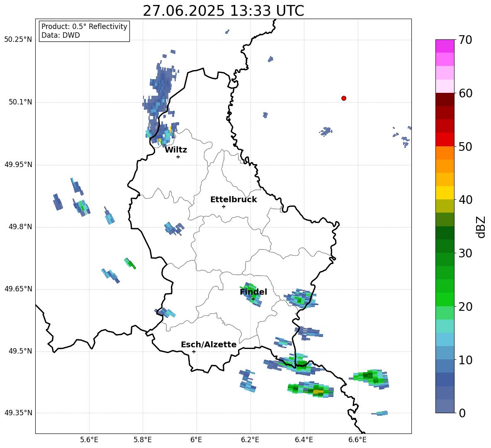Click the 6.2°E longitude label
This screenshot has height=448, width=491.
pyautogui.click(x=250, y=440)
